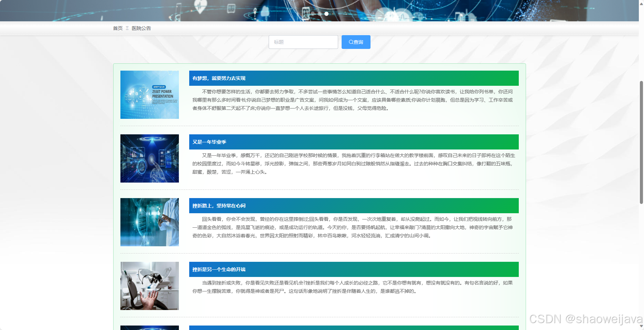Click the summary text starting 不管你想要怎样的生活

coord(353,100)
